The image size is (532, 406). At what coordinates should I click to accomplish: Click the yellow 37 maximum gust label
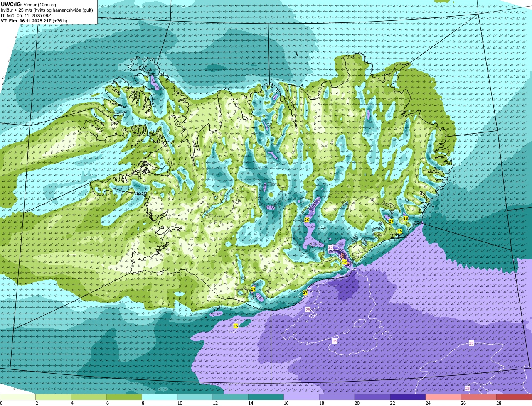tap(344, 262)
